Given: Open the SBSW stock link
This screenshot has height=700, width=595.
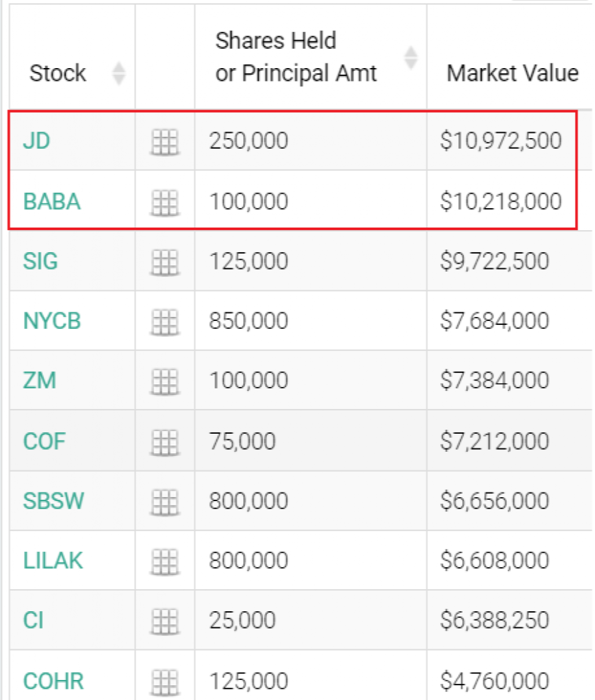Looking at the screenshot, I should pos(53,501).
